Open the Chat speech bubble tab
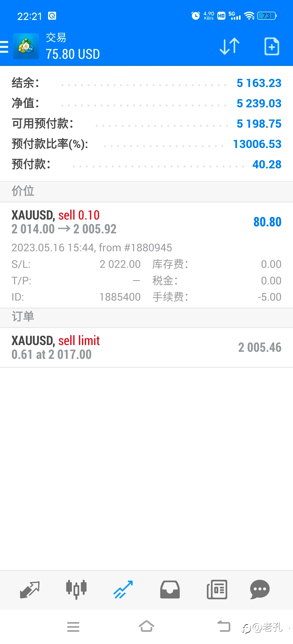Viewport: 293px width, 644px height. coord(260,590)
